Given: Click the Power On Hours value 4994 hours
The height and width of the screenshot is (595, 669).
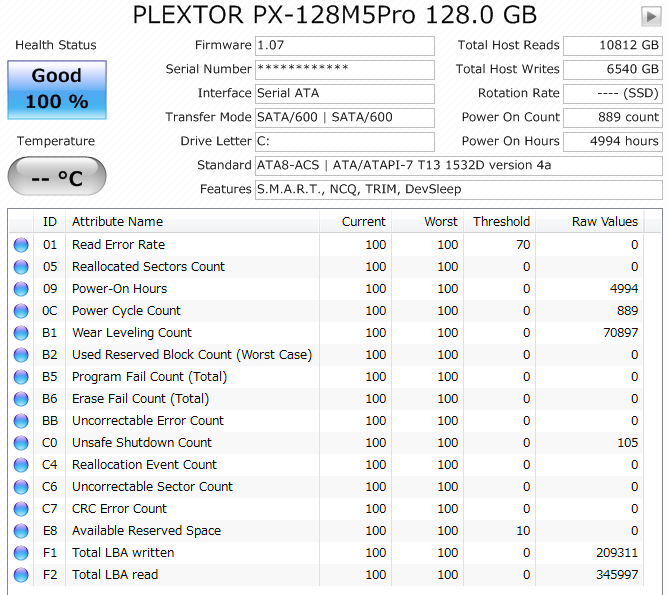Looking at the screenshot, I should [x=613, y=142].
